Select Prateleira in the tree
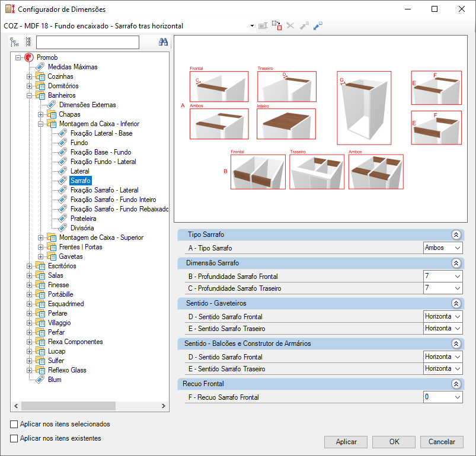Viewport: 476px width, 456px height. (83, 219)
